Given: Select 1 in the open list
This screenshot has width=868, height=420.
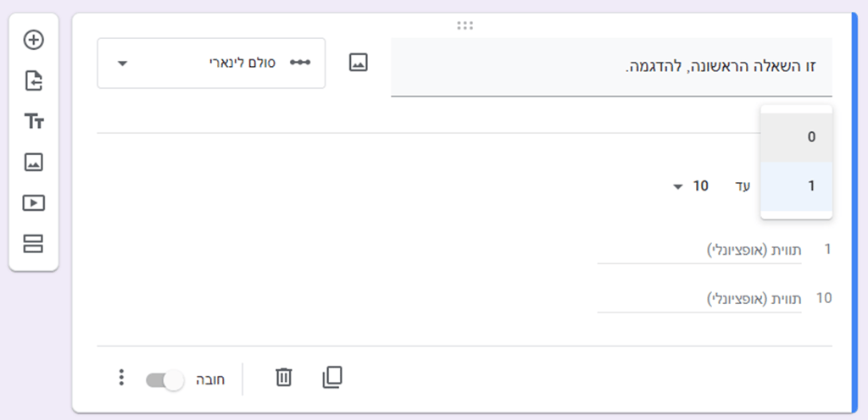Looking at the screenshot, I should click(796, 186).
